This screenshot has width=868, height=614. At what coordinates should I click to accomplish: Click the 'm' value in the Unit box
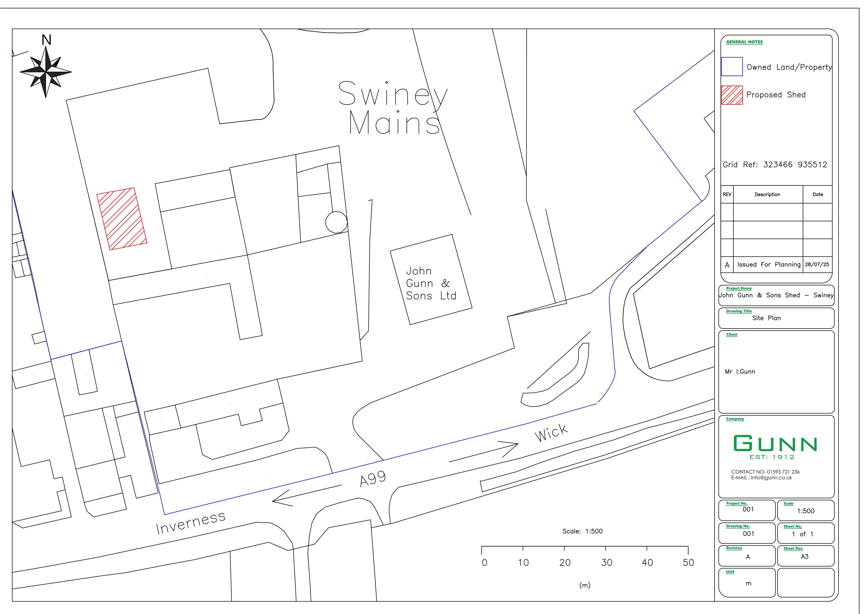748,584
